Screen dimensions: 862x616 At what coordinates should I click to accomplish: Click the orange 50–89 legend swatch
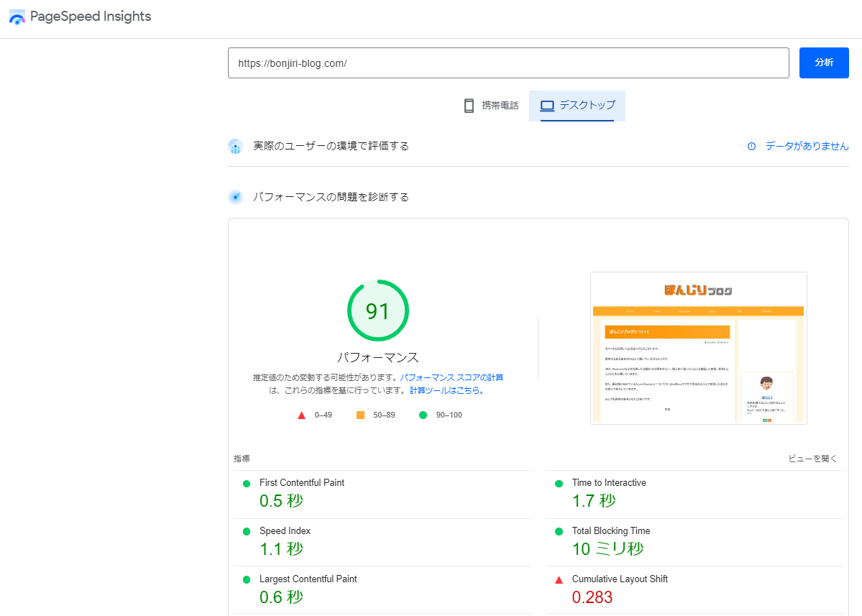point(361,415)
